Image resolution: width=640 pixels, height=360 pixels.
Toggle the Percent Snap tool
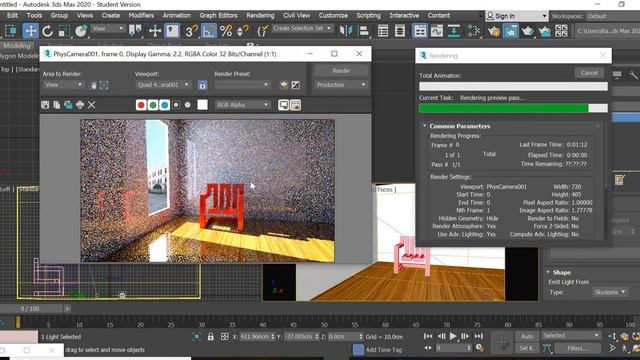tap(226, 31)
